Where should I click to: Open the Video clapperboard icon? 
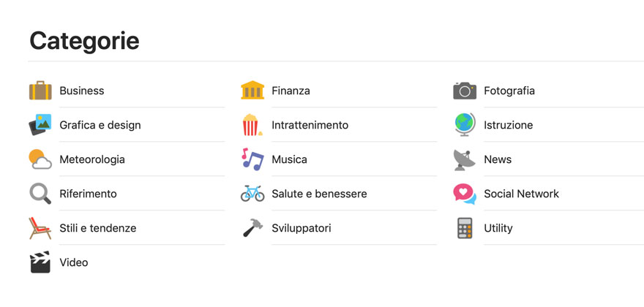click(40, 262)
